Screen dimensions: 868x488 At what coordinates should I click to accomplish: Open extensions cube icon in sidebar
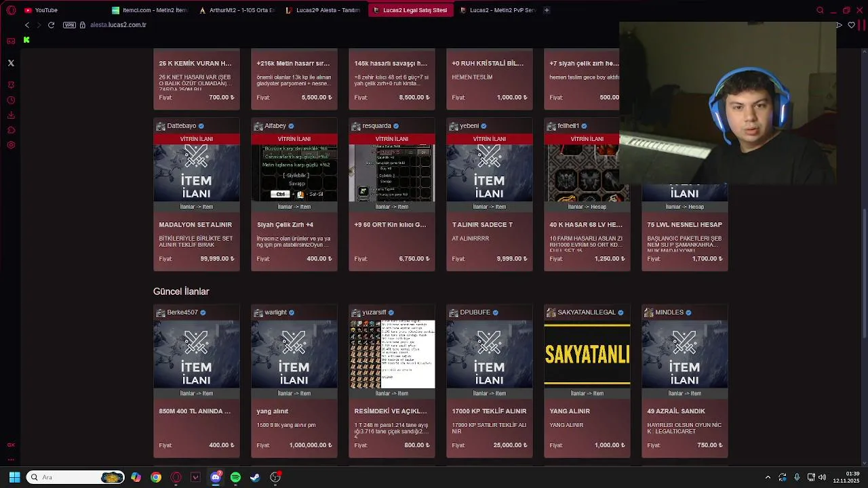[11, 129]
